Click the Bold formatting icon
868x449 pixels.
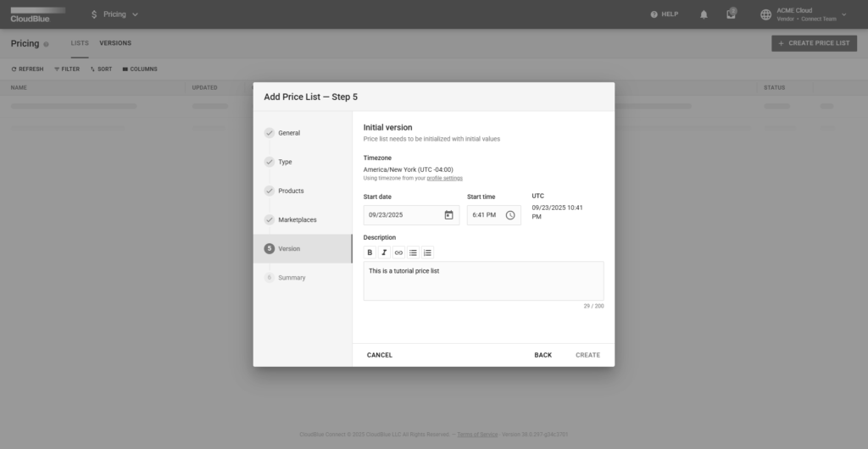(370, 252)
